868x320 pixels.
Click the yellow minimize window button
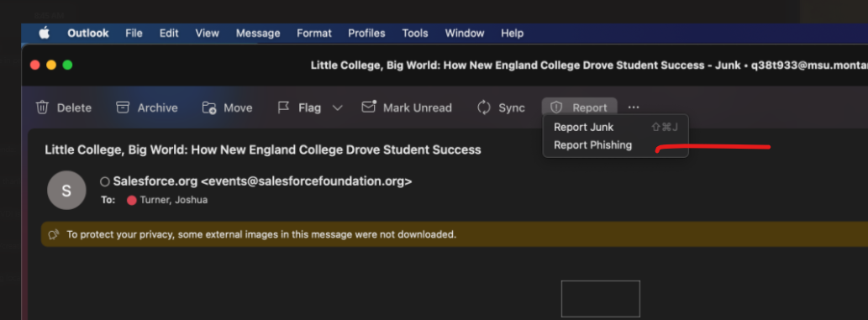[51, 65]
